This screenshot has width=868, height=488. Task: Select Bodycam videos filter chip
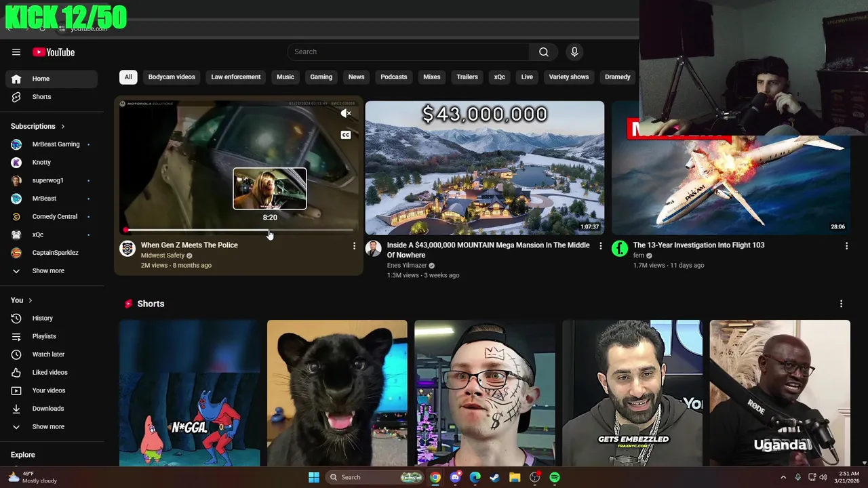tap(172, 77)
